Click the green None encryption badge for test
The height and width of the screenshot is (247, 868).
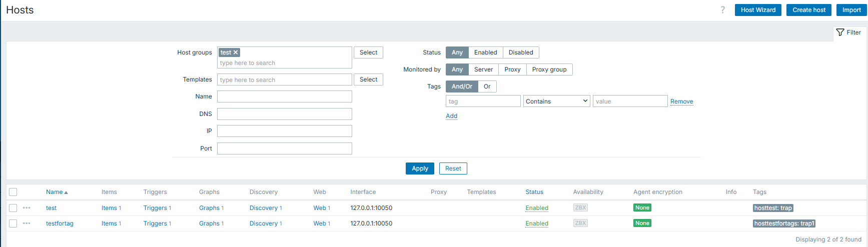[642, 208]
